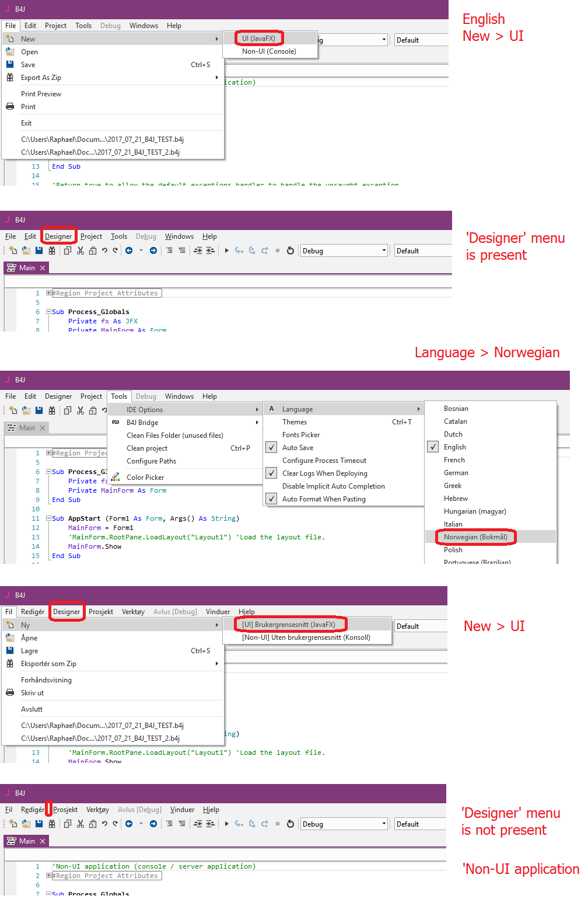Click scissors Cut icon in bottom Norwegian window
Image resolution: width=588 pixels, height=906 pixels.
[80, 824]
